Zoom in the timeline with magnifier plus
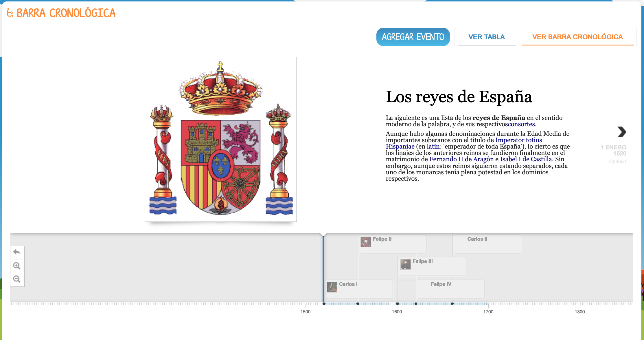This screenshot has width=644, height=340. pos(17,266)
